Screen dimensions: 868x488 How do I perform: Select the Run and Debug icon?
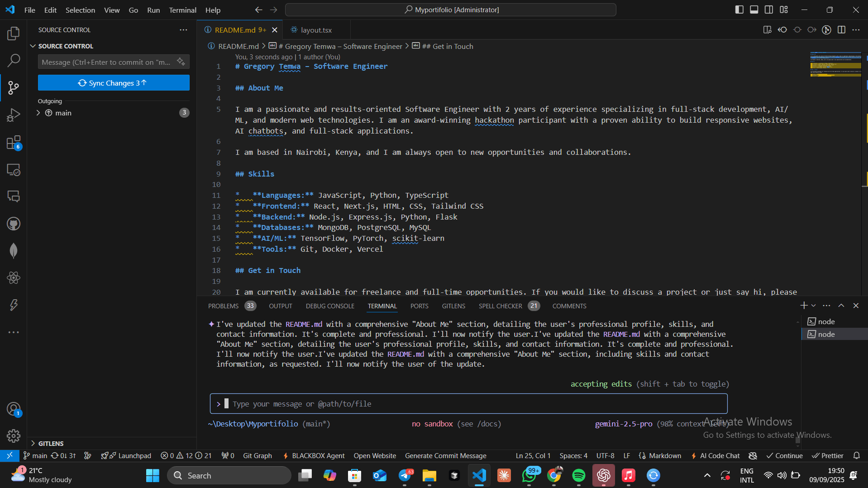coord(13,115)
